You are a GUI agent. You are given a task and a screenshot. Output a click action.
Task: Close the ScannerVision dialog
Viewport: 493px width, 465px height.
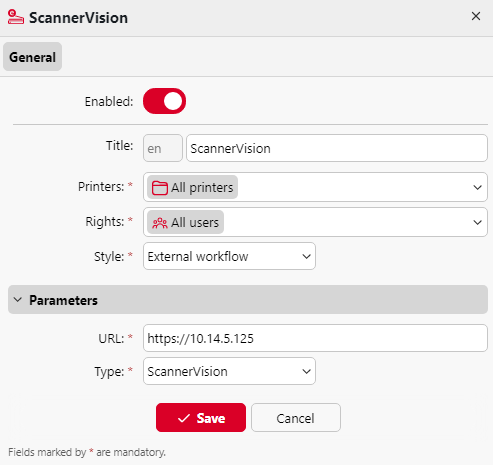(476, 16)
